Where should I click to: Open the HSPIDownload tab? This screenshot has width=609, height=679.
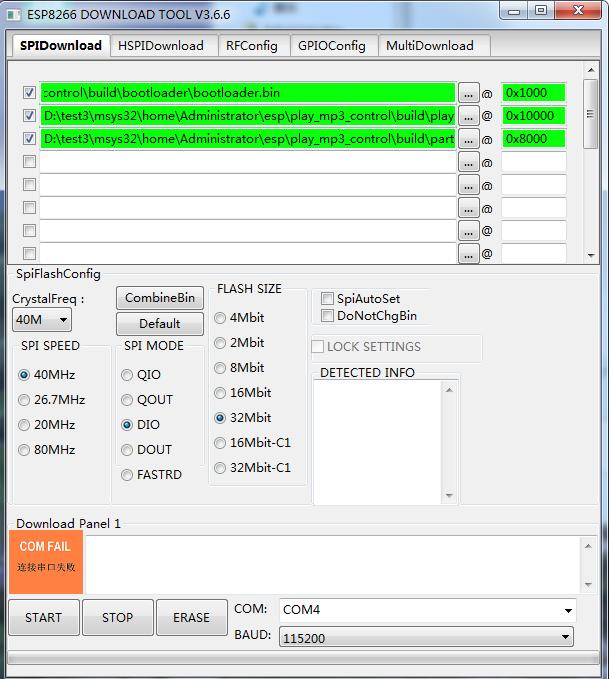coord(164,45)
